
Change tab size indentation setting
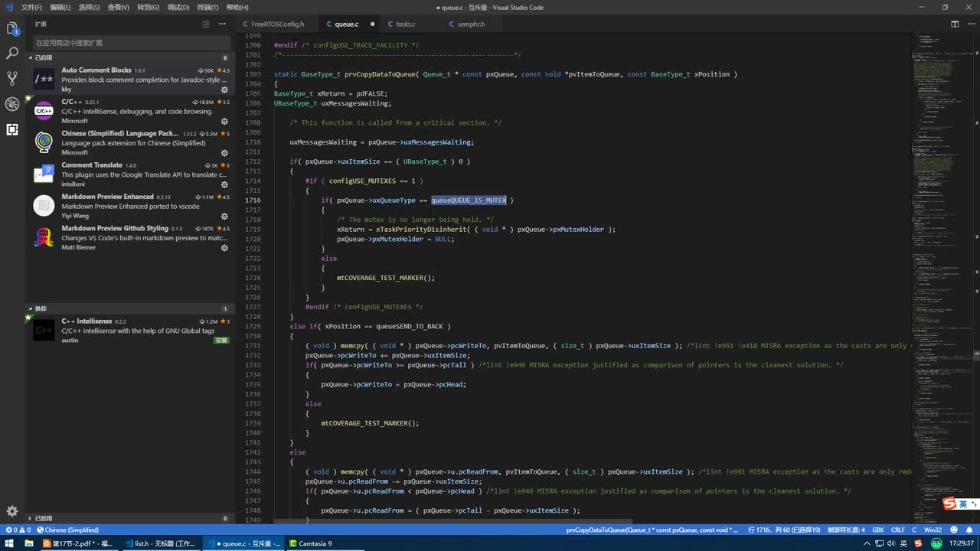tap(846, 530)
